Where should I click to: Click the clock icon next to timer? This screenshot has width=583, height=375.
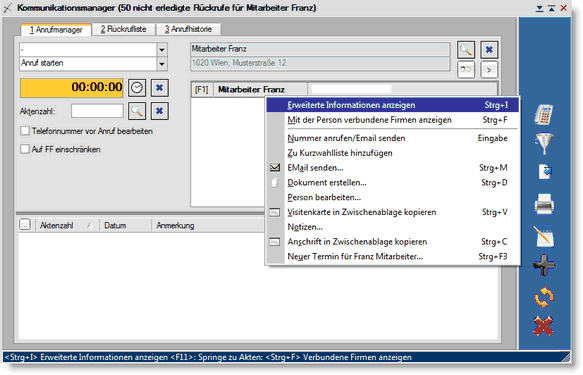137,88
